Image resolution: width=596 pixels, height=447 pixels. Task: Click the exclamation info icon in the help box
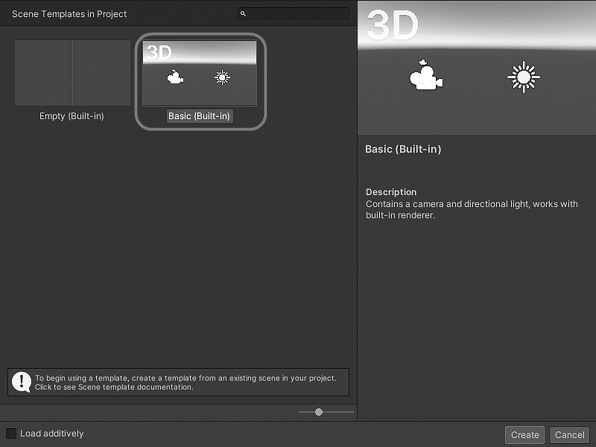(x=21, y=382)
